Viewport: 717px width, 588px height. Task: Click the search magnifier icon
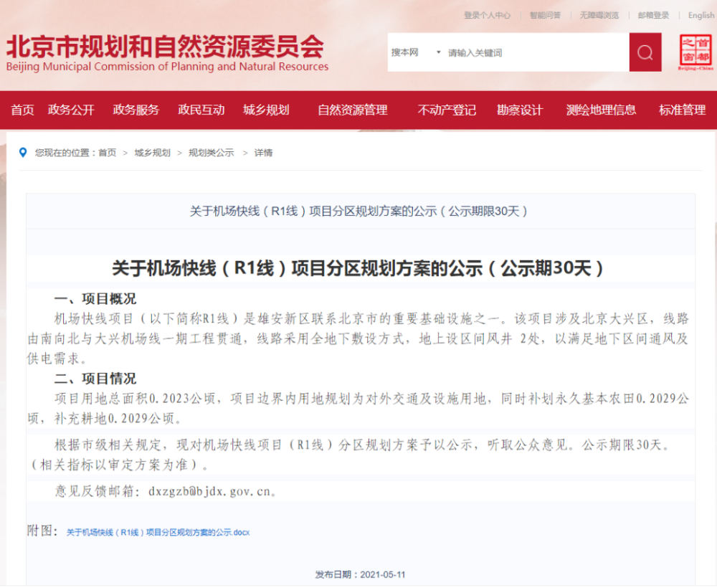tap(644, 52)
